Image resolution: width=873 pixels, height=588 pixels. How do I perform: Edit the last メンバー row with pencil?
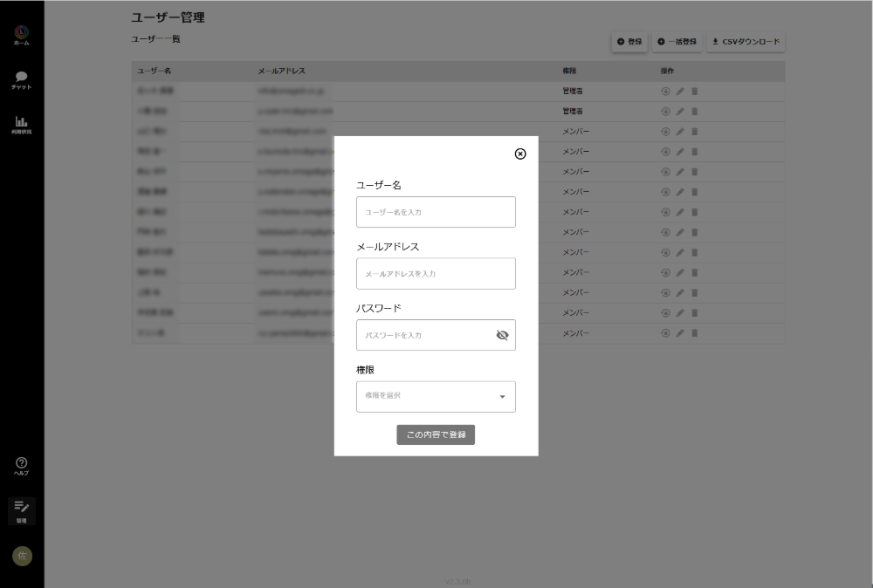680,333
